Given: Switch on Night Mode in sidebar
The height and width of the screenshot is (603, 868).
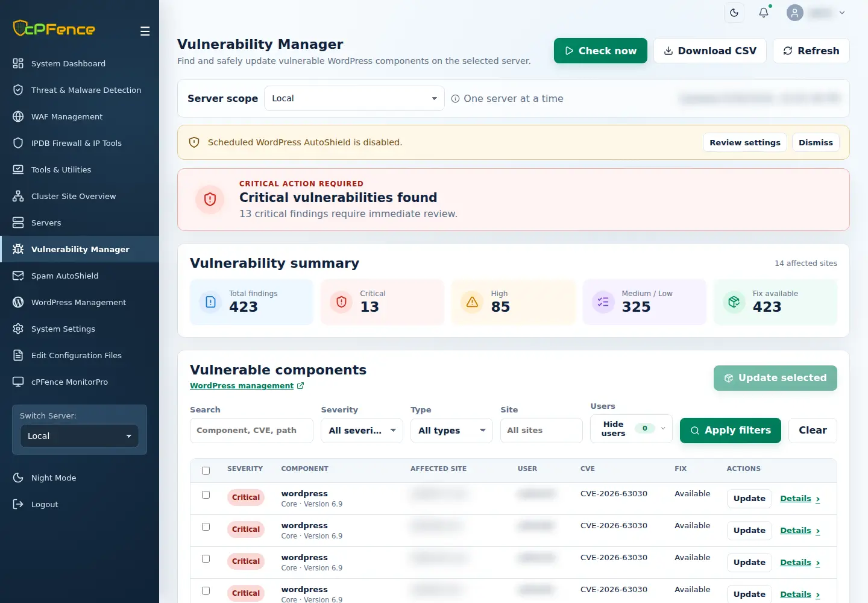Looking at the screenshot, I should tap(80, 478).
